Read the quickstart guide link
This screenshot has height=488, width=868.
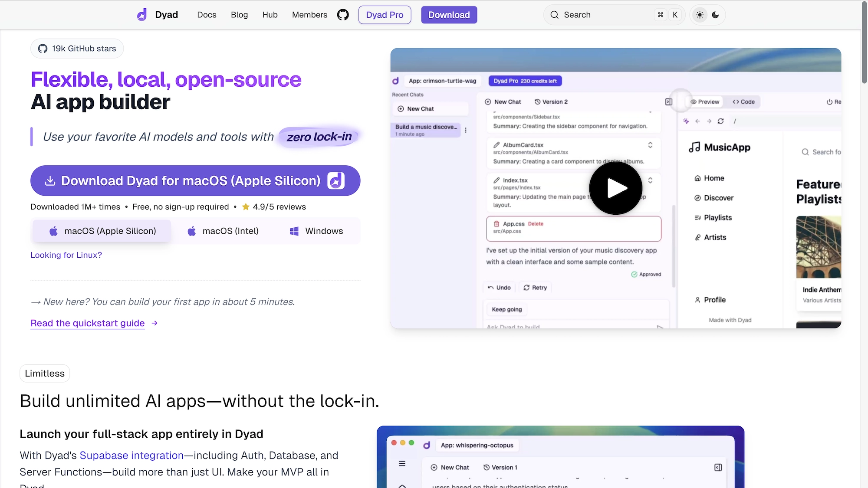(x=88, y=323)
